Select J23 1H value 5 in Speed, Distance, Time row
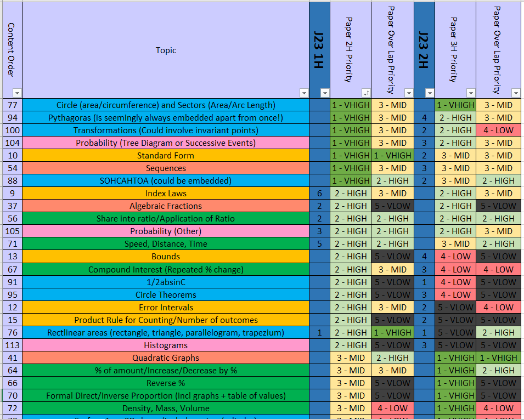Viewport: 524px width, 420px height. (319, 243)
